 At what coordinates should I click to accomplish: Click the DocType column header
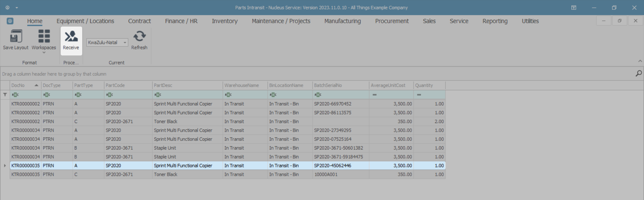57,85
